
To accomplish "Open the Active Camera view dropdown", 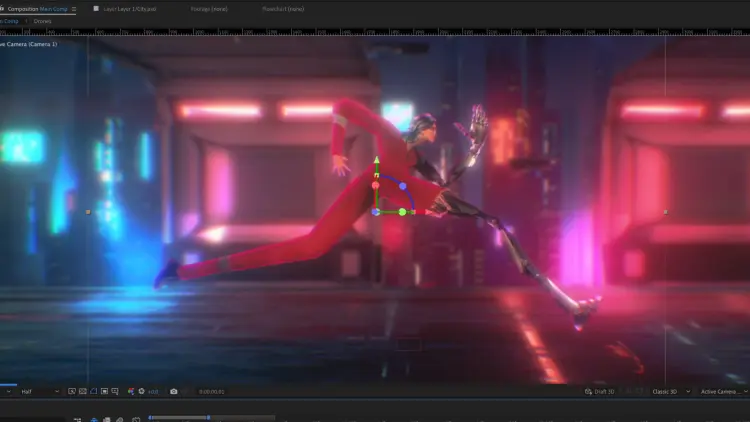I will tap(724, 391).
